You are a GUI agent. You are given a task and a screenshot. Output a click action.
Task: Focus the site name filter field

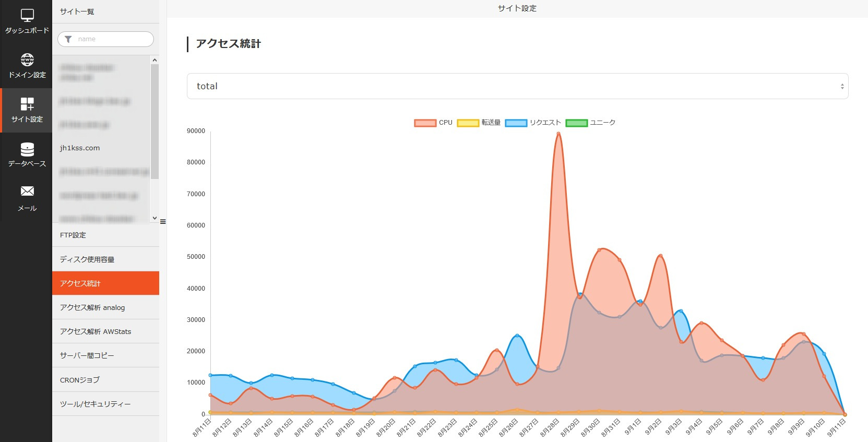112,39
